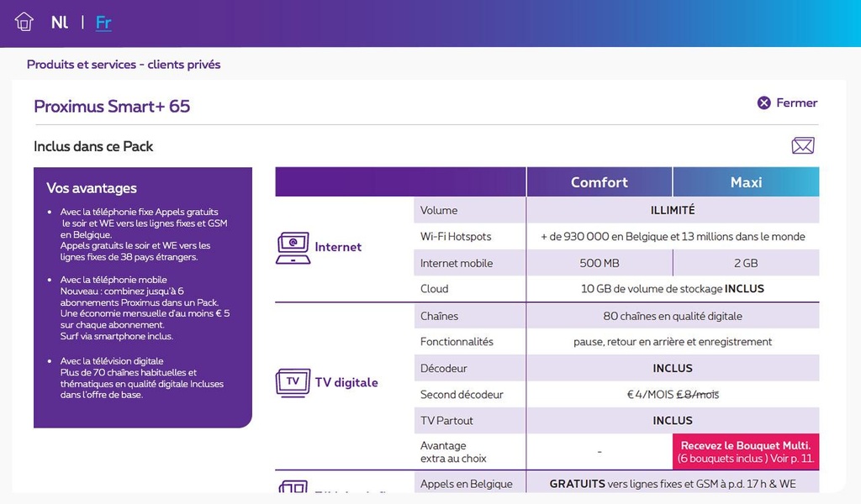The image size is (861, 504).
Task: Click the Avantage extra au choix label
Action: coord(453,452)
